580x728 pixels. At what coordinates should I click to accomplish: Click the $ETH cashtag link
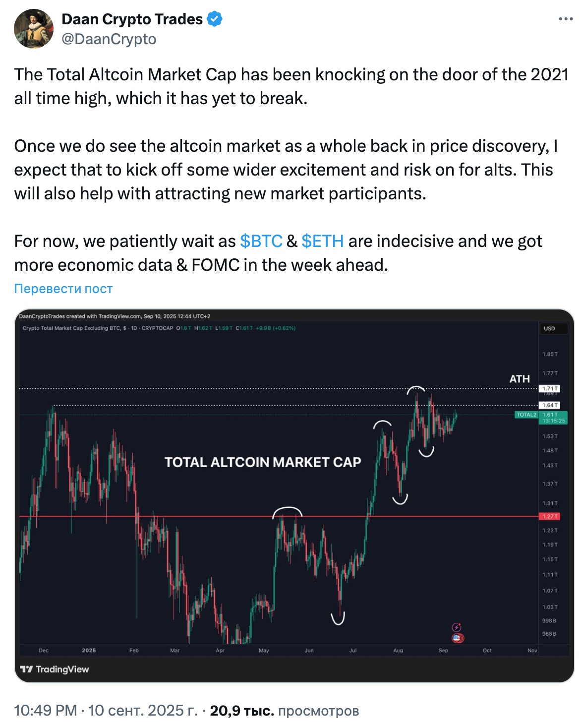coord(323,241)
